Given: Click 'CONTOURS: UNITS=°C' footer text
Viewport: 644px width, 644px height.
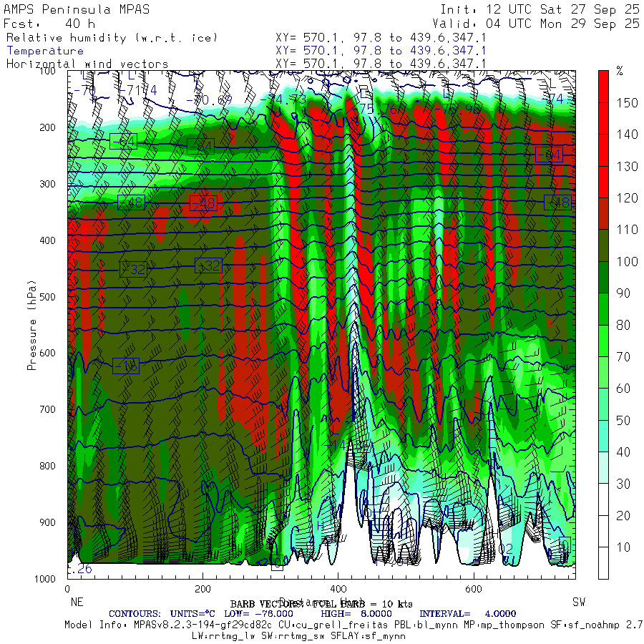Looking at the screenshot, I should (x=162, y=614).
